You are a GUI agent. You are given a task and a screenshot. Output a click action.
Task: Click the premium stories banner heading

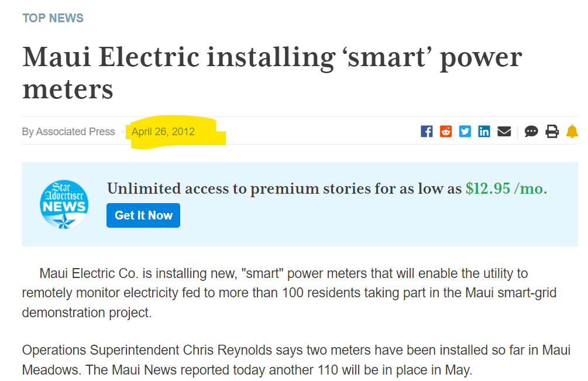tap(327, 188)
